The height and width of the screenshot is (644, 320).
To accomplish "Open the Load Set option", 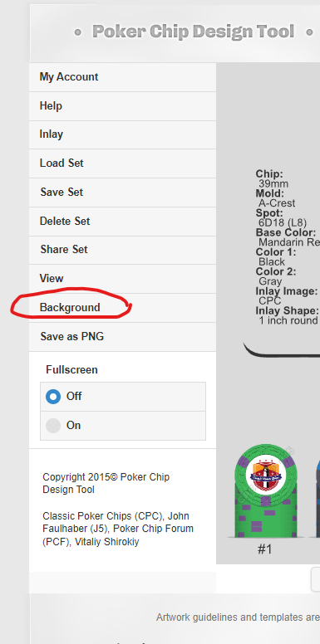I will (x=122, y=163).
